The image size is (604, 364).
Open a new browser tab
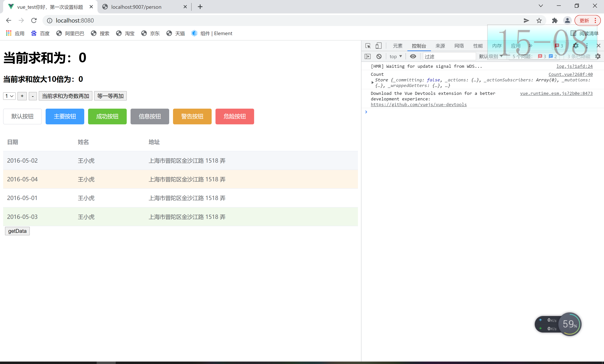click(x=200, y=7)
